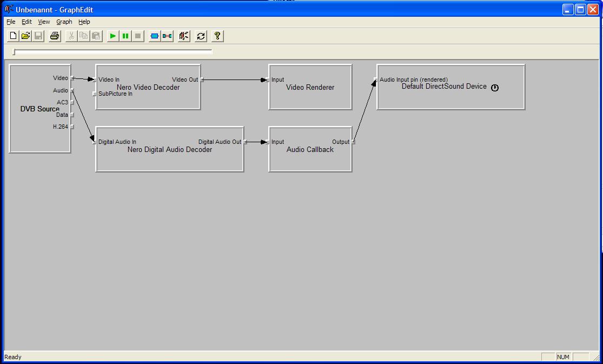The width and height of the screenshot is (603, 364).
Task: Click the New graph icon
Action: click(x=14, y=36)
